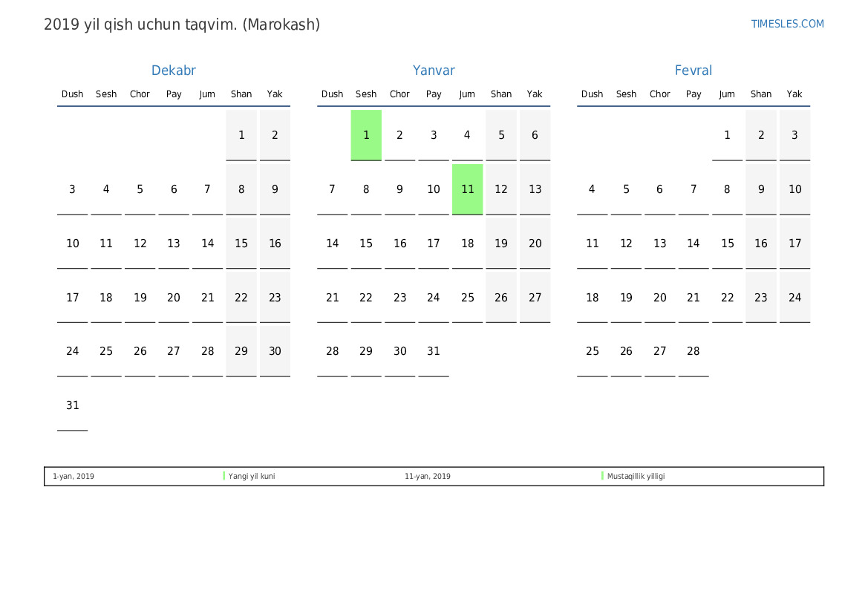Image resolution: width=868 pixels, height=614 pixels.
Task: Click the Dekabr month heading
Action: [173, 71]
